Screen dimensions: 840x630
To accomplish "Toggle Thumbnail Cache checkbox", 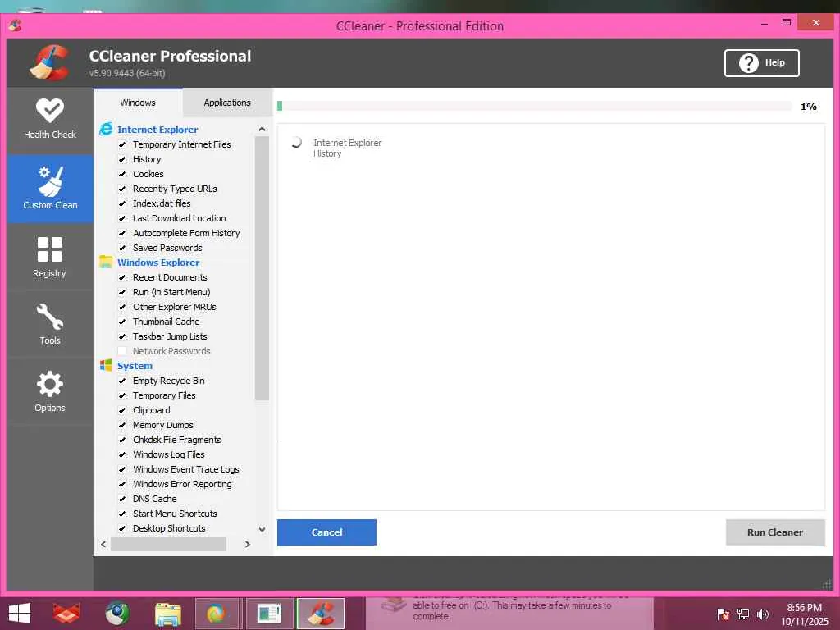I will [122, 322].
